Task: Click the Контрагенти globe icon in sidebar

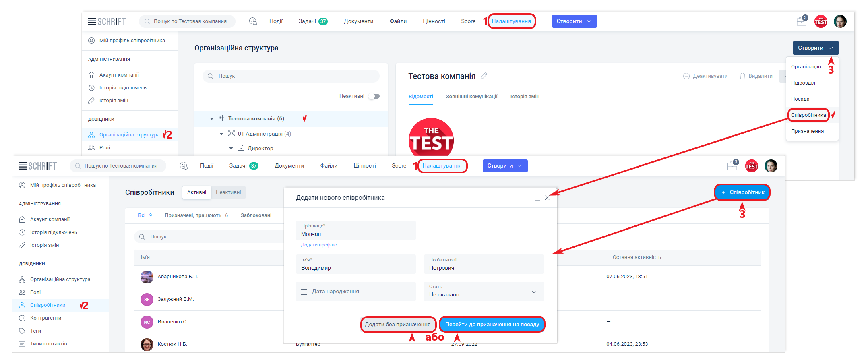Action: coord(23,318)
